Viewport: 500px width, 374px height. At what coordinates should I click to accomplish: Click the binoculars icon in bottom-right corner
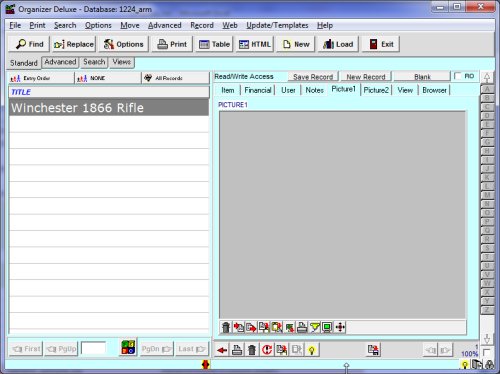pos(489,365)
